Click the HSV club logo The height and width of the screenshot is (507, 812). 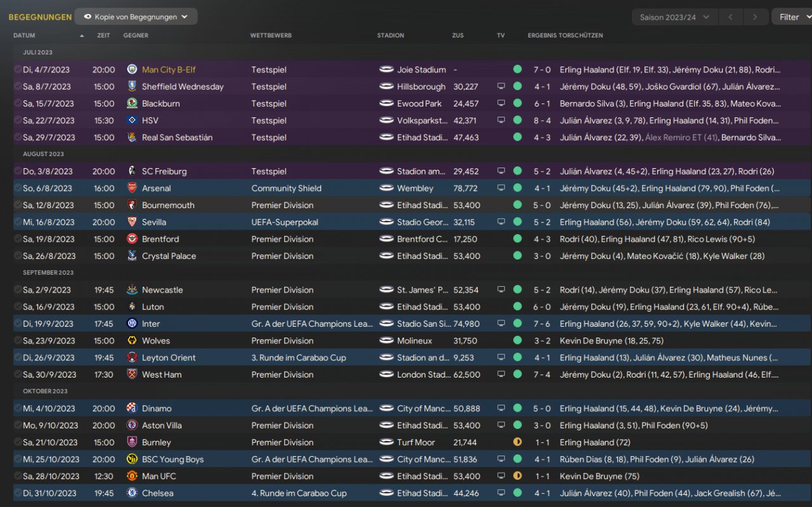pos(132,121)
